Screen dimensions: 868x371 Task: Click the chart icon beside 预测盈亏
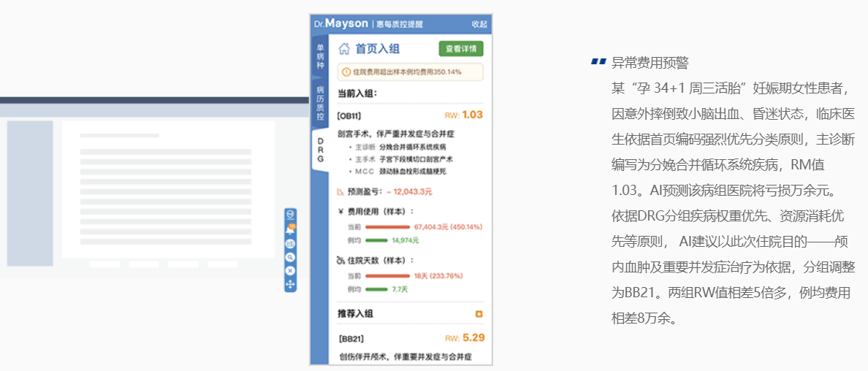click(x=340, y=192)
